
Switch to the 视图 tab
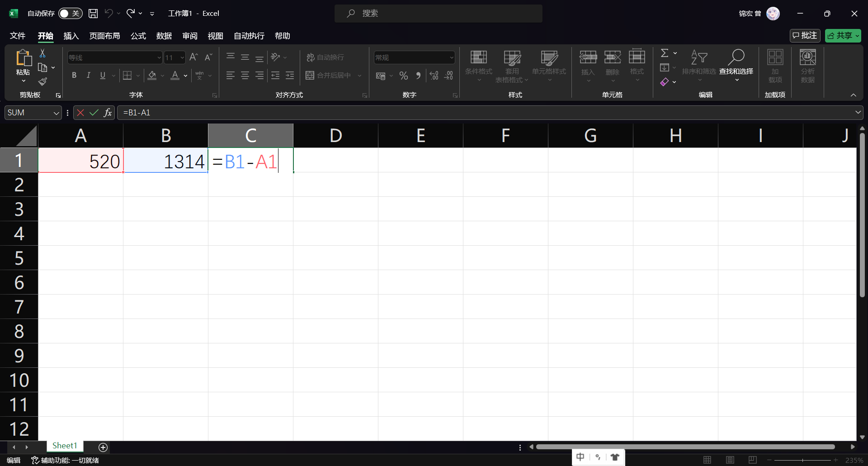[215, 36]
